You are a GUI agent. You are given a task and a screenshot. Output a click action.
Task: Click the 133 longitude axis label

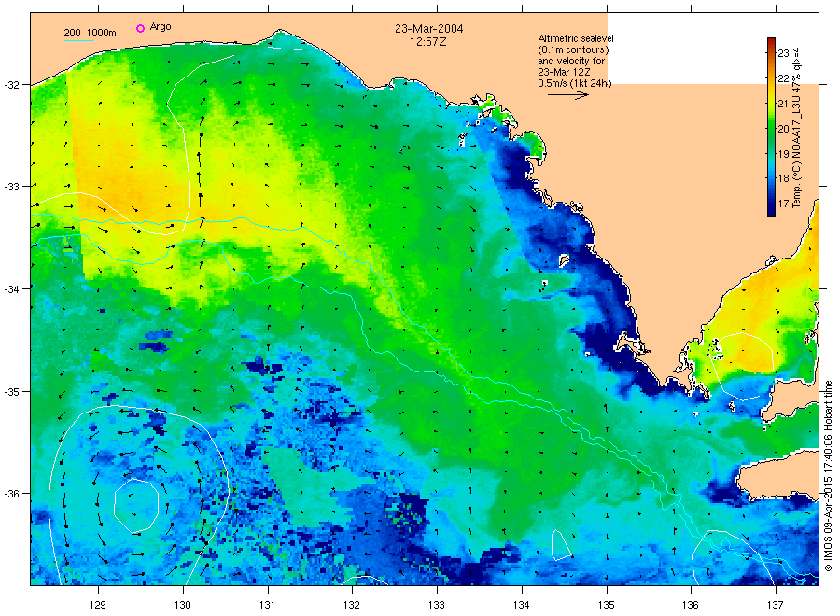click(x=437, y=605)
